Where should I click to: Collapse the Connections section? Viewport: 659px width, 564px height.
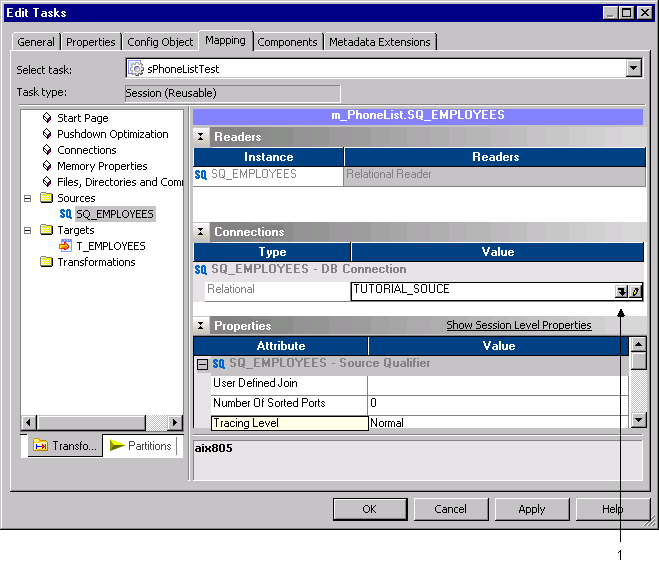point(201,232)
